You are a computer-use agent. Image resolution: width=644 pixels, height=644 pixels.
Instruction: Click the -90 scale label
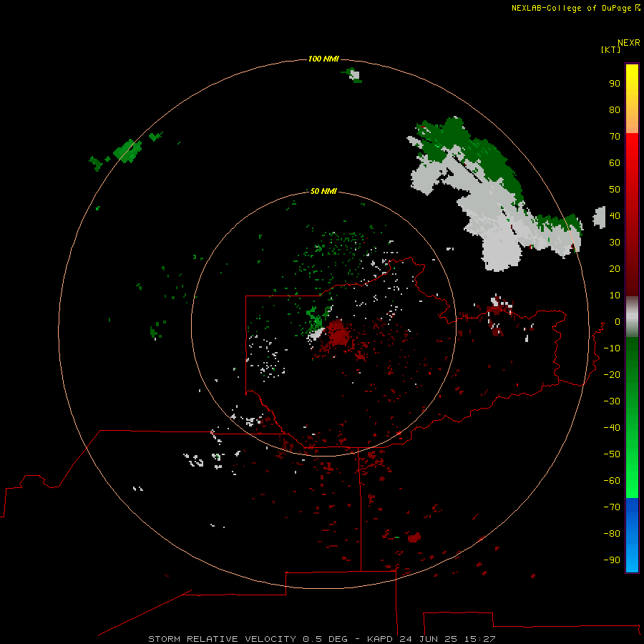(x=612, y=560)
